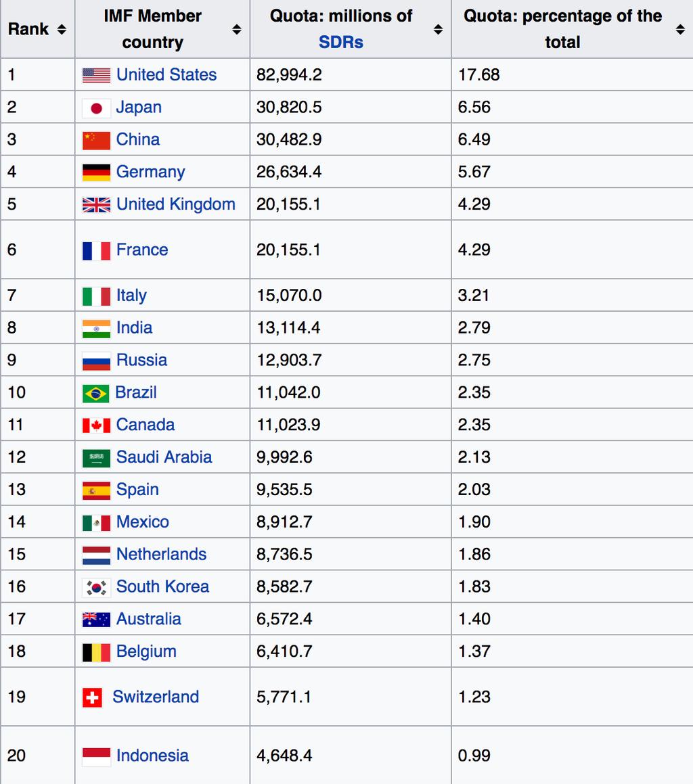
Task: Follow the Belgium link
Action: coord(146,651)
